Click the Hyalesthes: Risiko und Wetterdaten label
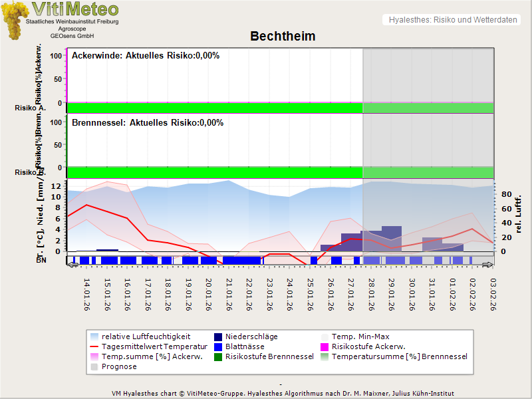The image size is (532, 399). [452, 20]
